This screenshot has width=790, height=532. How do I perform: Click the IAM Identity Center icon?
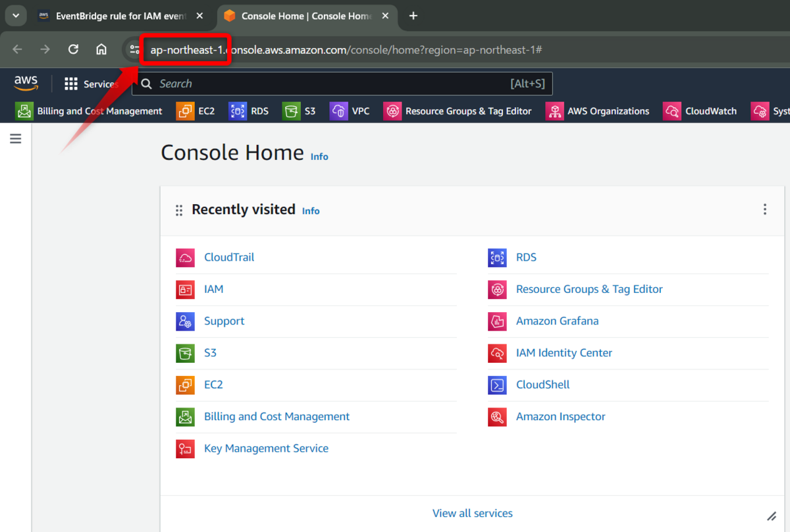click(x=497, y=353)
